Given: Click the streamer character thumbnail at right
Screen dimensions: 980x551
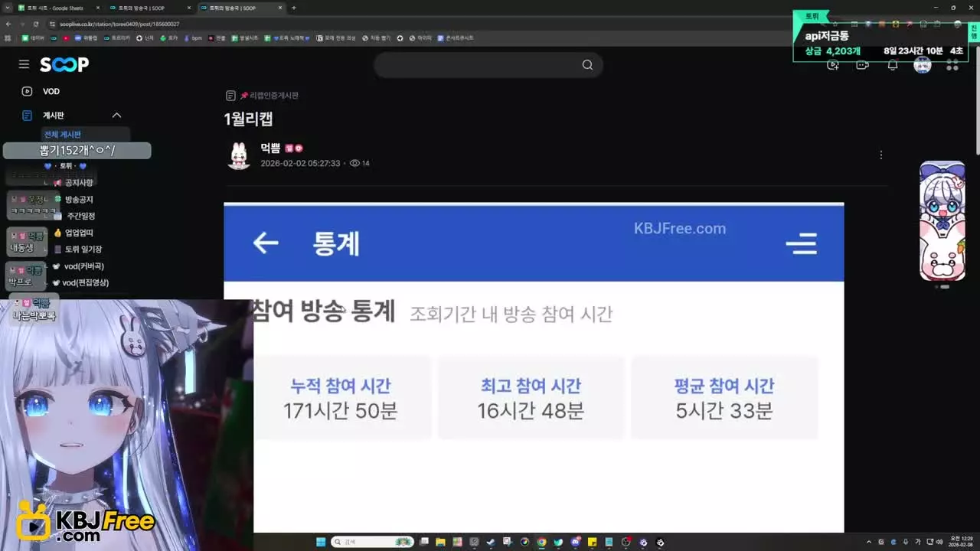Looking at the screenshot, I should 942,221.
